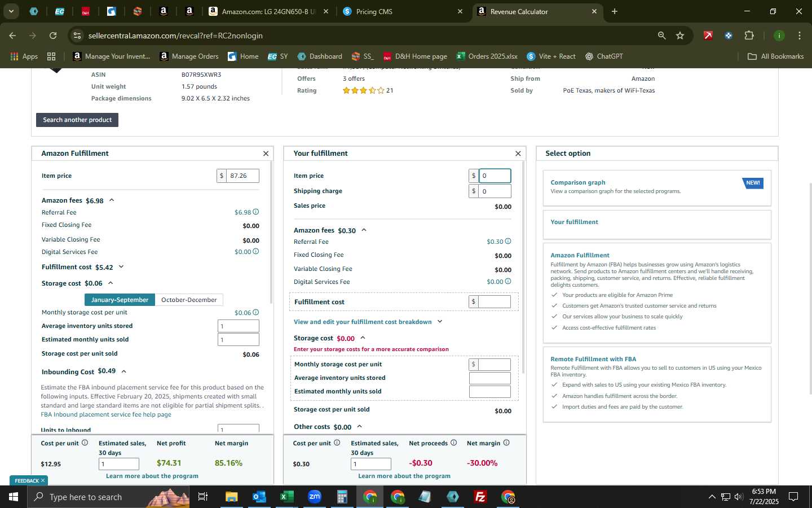
Task: Collapse the Amazon fees $0.30 section
Action: [x=364, y=230]
